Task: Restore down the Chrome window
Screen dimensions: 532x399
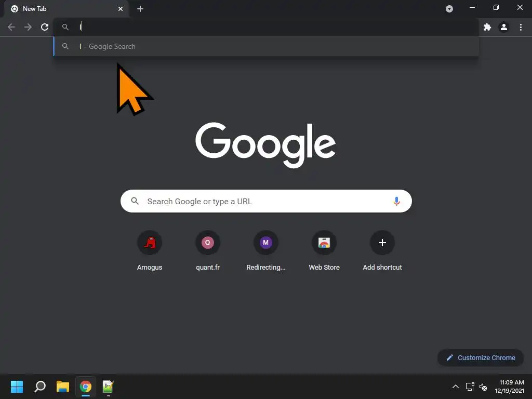Action: coord(496,7)
